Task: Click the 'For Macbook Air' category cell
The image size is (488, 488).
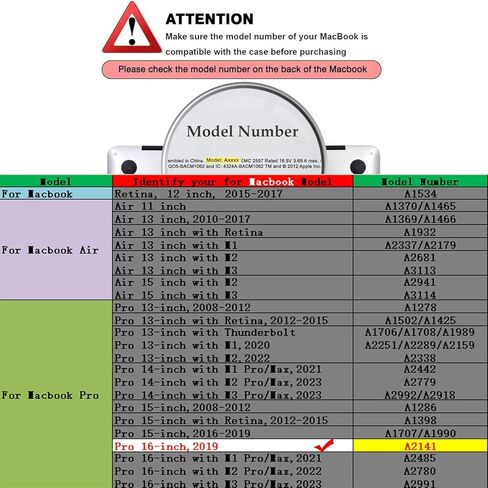Action: tap(56, 250)
